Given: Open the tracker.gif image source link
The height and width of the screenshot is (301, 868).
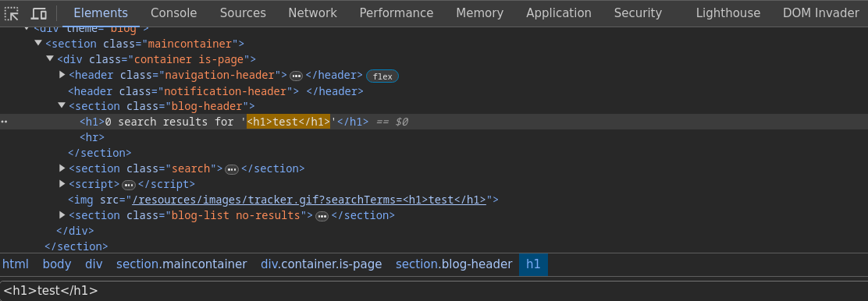Looking at the screenshot, I should [x=309, y=199].
